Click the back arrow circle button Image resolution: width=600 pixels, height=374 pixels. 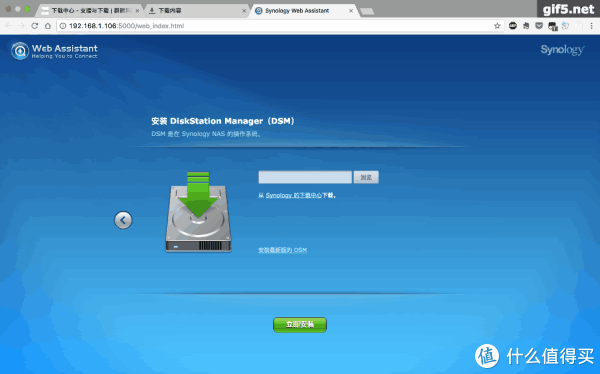click(123, 220)
